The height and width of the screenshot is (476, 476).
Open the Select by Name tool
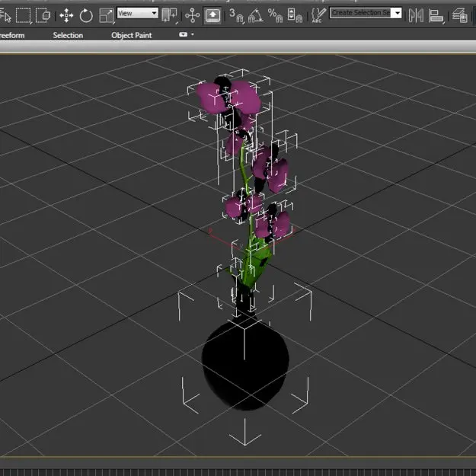pos(5,15)
